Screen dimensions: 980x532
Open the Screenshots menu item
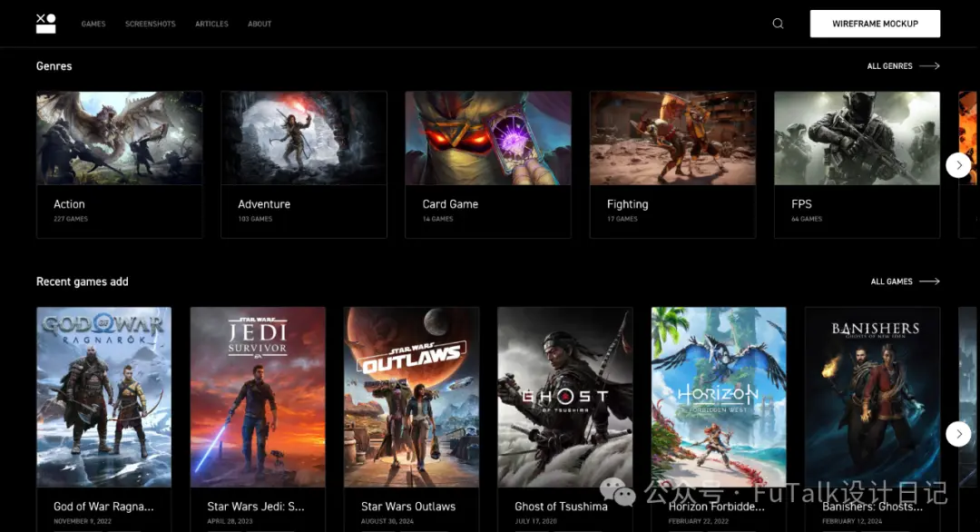click(x=150, y=24)
